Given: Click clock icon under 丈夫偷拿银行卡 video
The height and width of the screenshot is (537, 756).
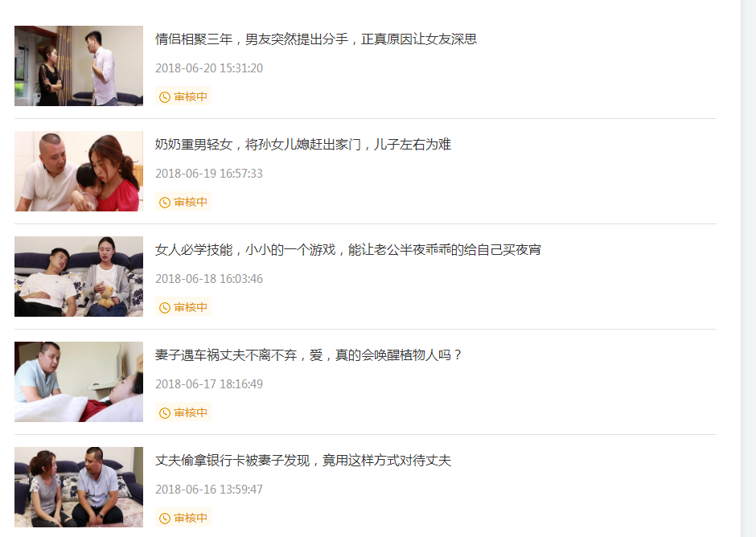Looking at the screenshot, I should (x=165, y=519).
